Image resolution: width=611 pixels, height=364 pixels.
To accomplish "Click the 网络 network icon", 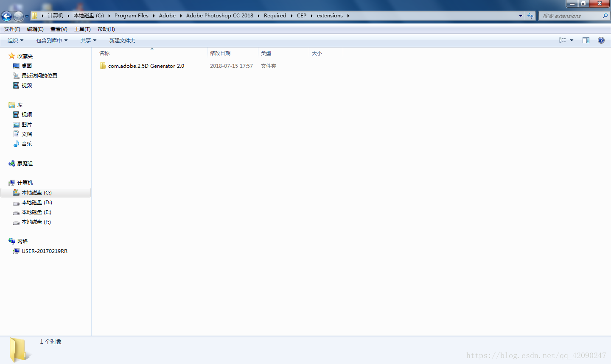I will point(12,241).
